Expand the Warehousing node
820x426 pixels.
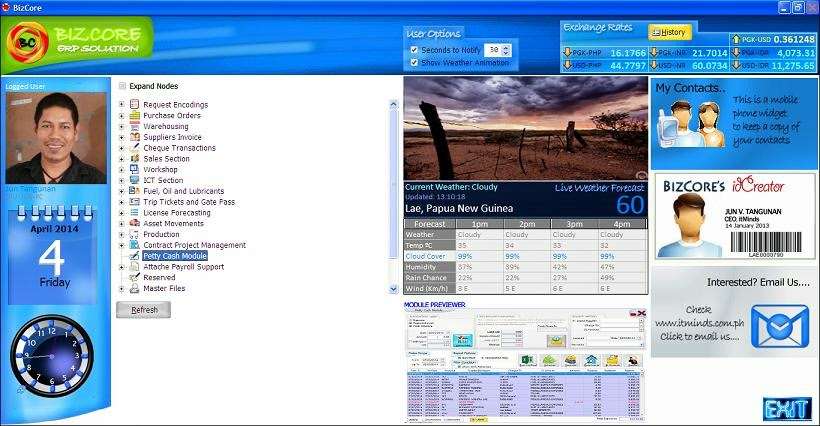point(121,126)
